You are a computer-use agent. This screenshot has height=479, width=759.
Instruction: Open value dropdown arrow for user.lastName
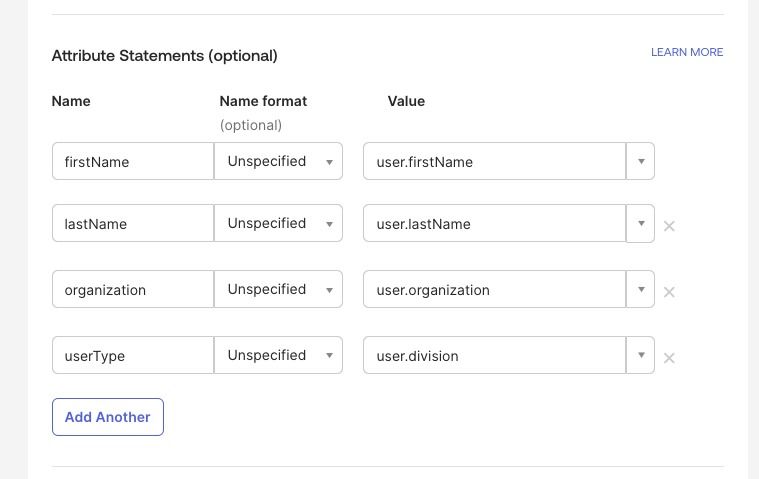[x=640, y=223]
